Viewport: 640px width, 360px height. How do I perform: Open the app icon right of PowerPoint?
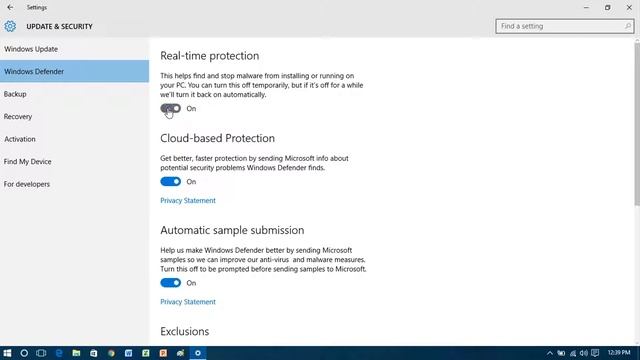(x=180, y=353)
